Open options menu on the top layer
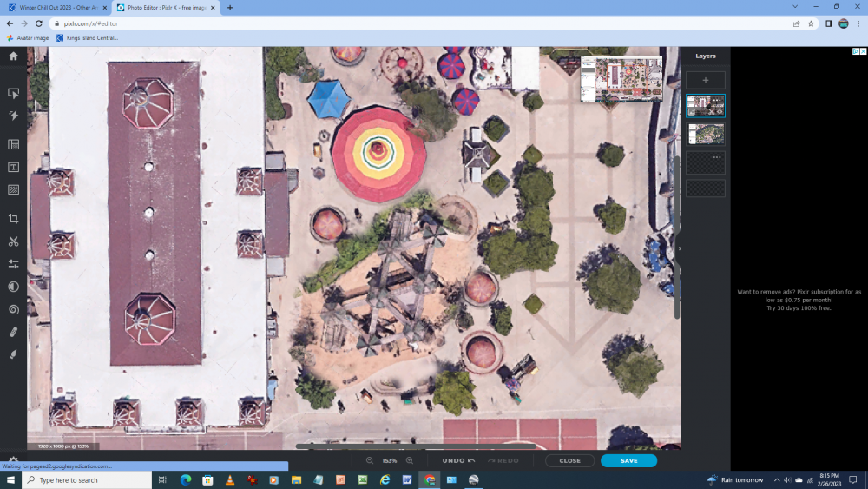Viewport: 868px width, 489px height. coord(717,101)
